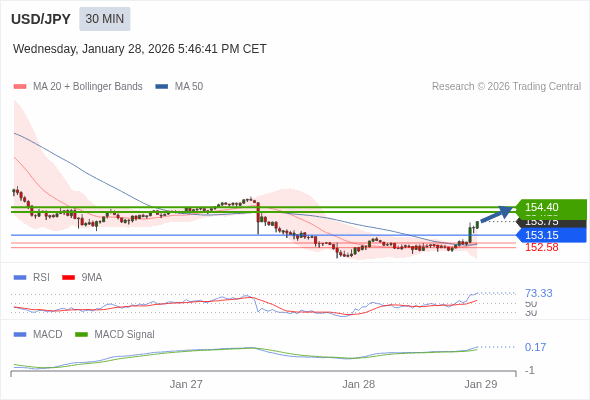
Task: Click the 152.58 red support value
Action: coord(542,248)
